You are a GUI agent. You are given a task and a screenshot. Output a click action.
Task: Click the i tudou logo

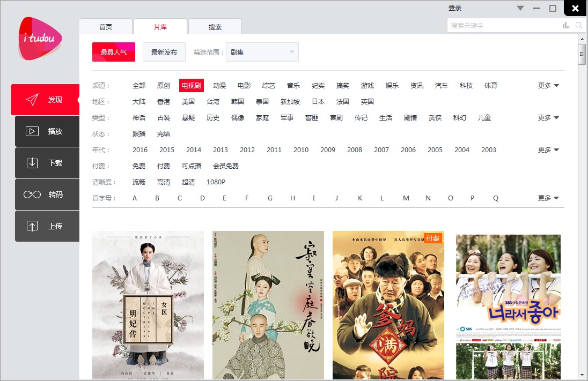pos(40,39)
